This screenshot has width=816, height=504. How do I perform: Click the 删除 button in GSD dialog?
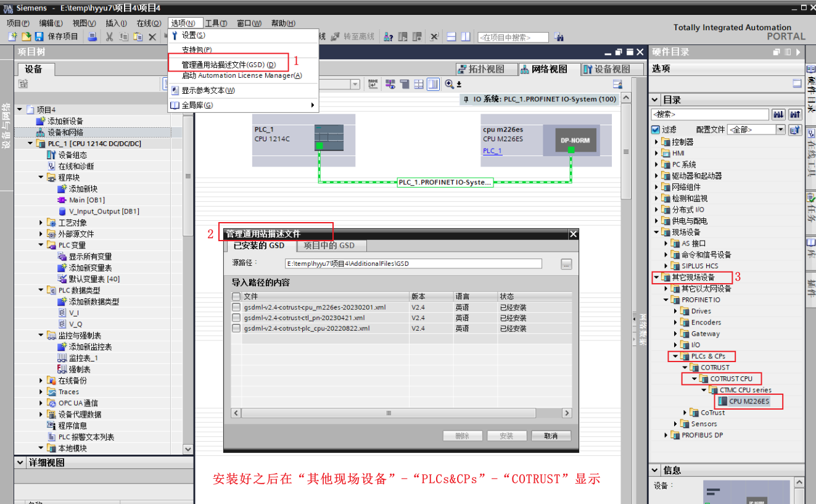(462, 436)
